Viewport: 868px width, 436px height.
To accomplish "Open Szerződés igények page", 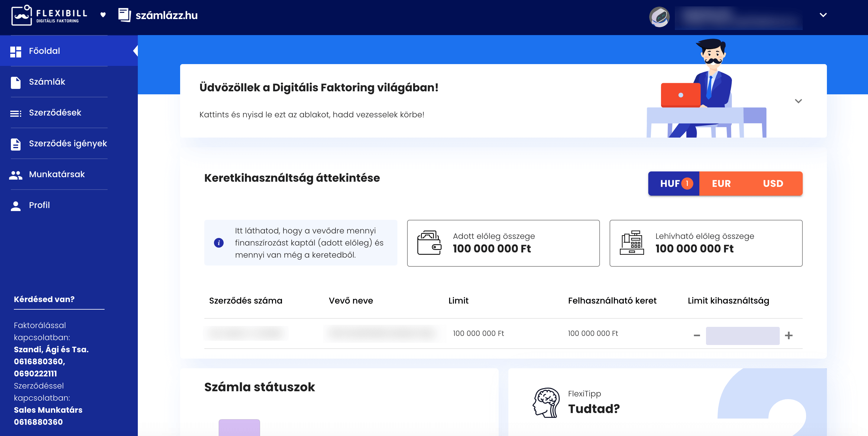I will [68, 144].
